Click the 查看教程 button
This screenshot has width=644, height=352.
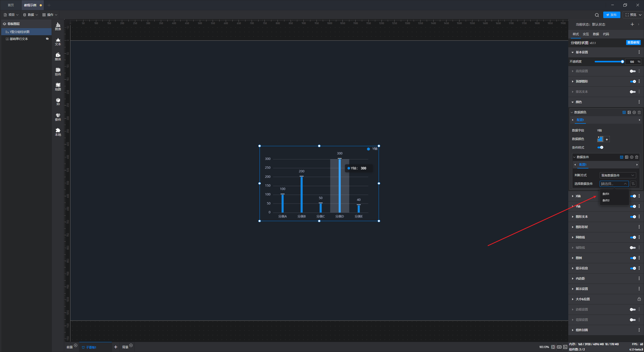[x=633, y=42]
